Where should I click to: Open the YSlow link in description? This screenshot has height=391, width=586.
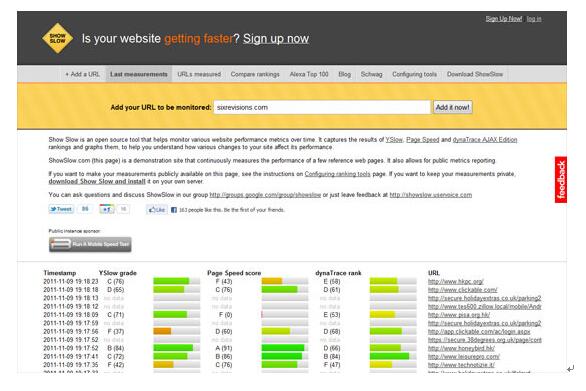[x=394, y=139]
